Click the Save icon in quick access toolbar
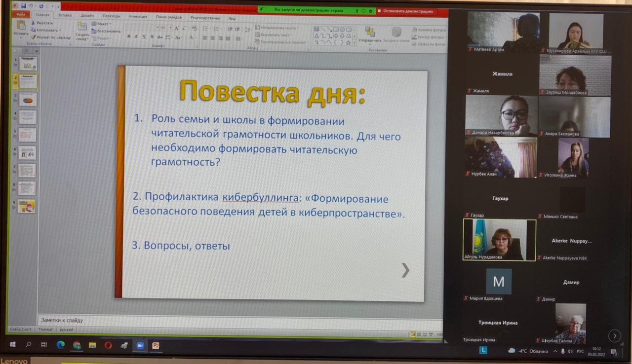Image resolution: width=632 pixels, height=364 pixels. pyautogui.click(x=23, y=6)
